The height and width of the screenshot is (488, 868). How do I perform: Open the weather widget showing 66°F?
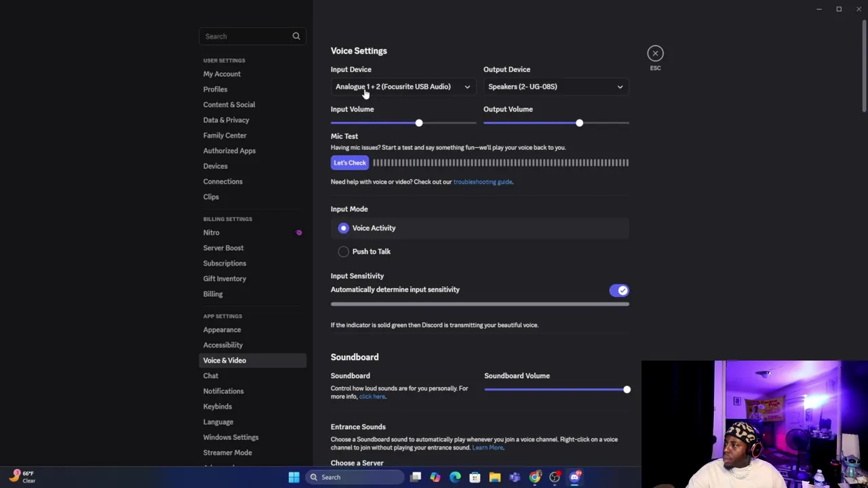coord(22,476)
